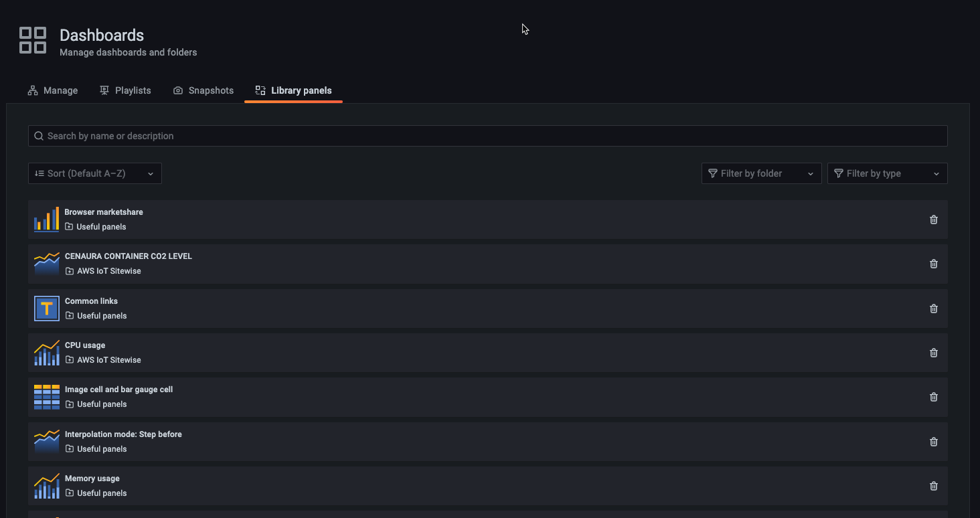Select the Image cell and bar gauge table icon
This screenshot has height=518, width=980.
coord(46,397)
